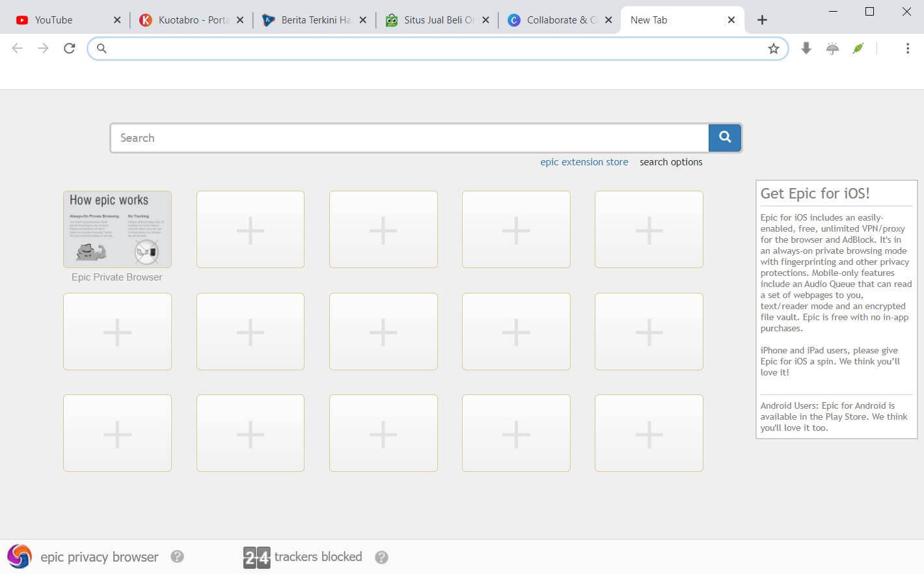Open the three-dot browser menu
Viewport: 924px width, 574px height.
[x=907, y=48]
